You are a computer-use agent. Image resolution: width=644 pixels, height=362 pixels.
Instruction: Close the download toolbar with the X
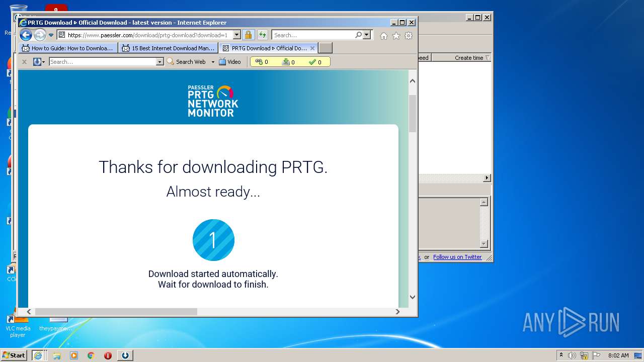24,62
